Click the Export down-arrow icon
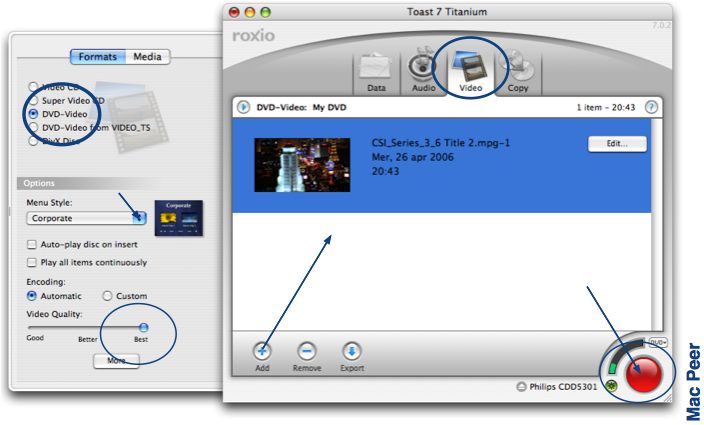The height and width of the screenshot is (425, 704). pyautogui.click(x=352, y=351)
